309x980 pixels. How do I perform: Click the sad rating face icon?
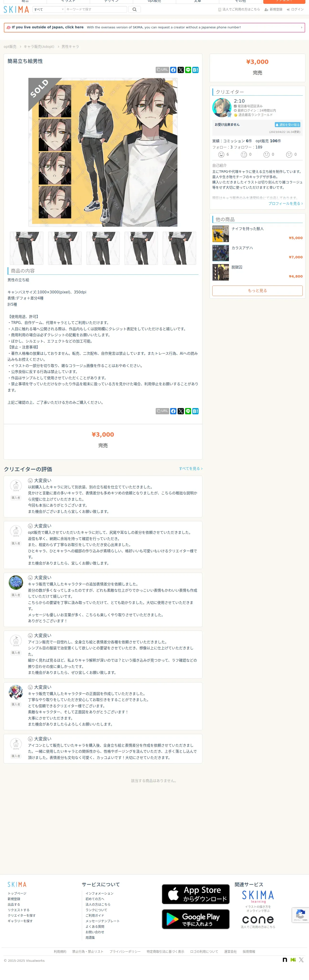[289, 155]
